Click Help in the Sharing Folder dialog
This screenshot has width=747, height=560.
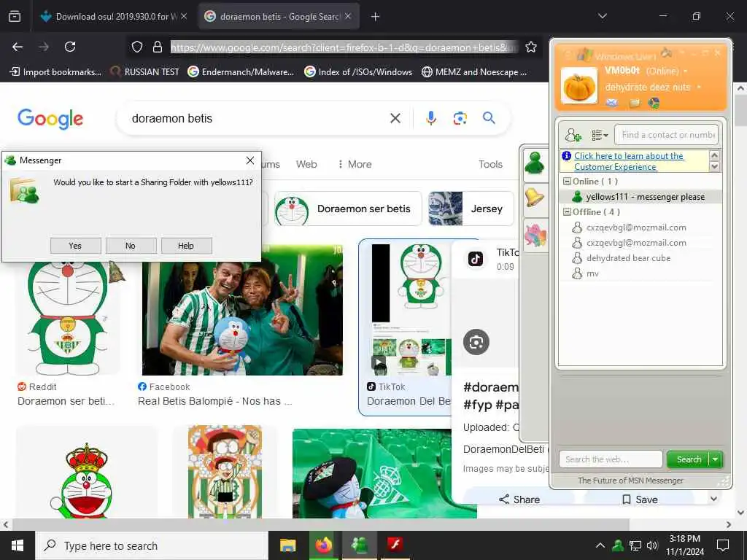(186, 246)
